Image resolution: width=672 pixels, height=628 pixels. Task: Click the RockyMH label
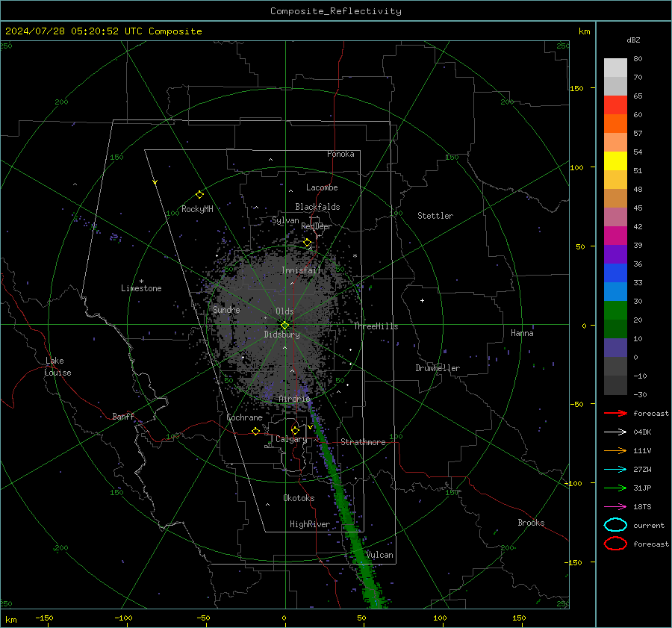(x=197, y=209)
